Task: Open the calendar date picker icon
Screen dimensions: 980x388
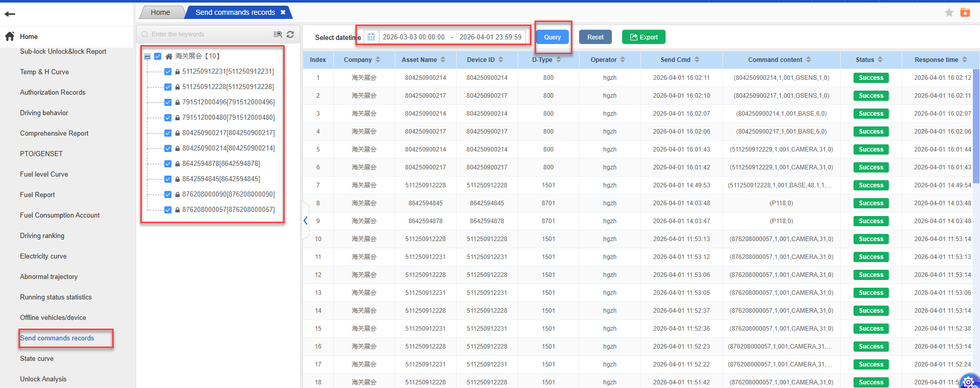Action: 371,37
